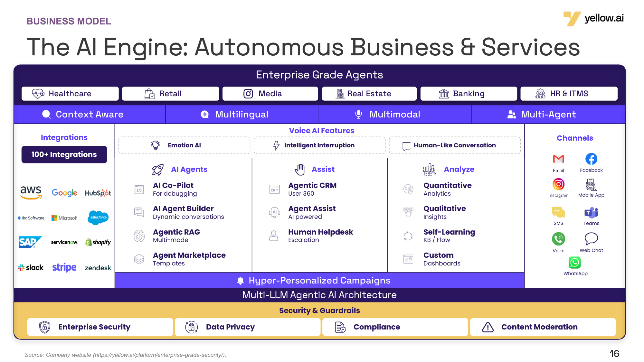Click the AI Co-Pilot heading

[173, 185]
